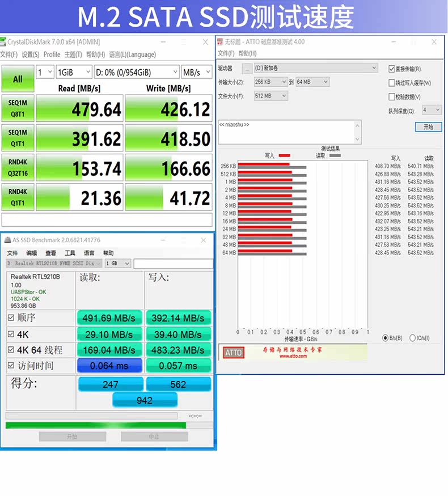Open CrystalDiskMark 设置(S) menu

[31, 54]
